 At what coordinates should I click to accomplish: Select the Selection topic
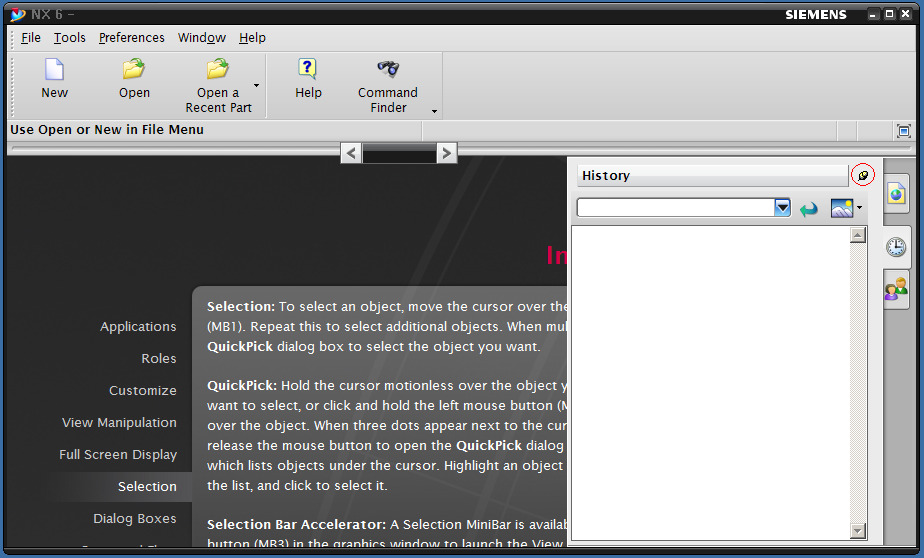(147, 486)
